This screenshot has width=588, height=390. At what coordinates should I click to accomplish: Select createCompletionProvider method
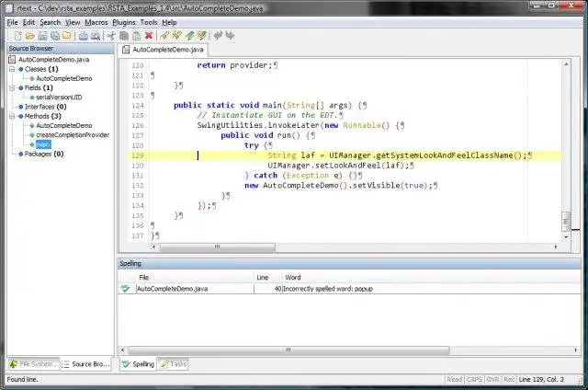coord(73,135)
